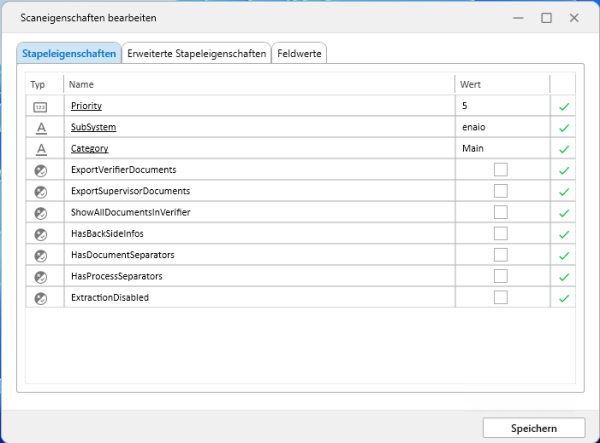Screen dimensions: 600x443
Task: Click the Category property name link
Action: point(89,149)
